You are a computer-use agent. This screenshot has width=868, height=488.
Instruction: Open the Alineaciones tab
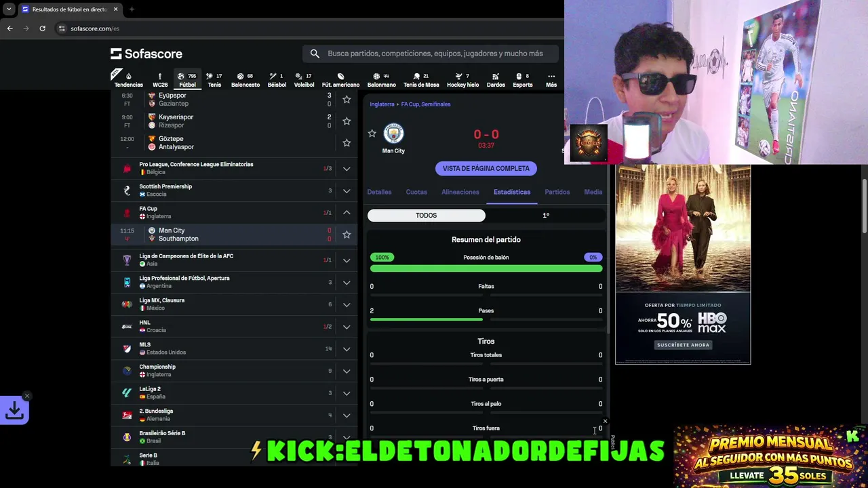coord(460,192)
